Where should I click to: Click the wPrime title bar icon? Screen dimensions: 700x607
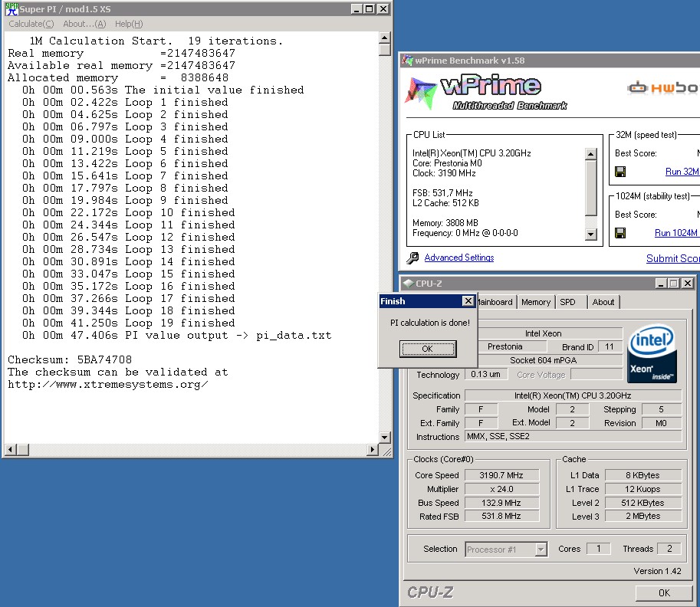click(x=407, y=60)
